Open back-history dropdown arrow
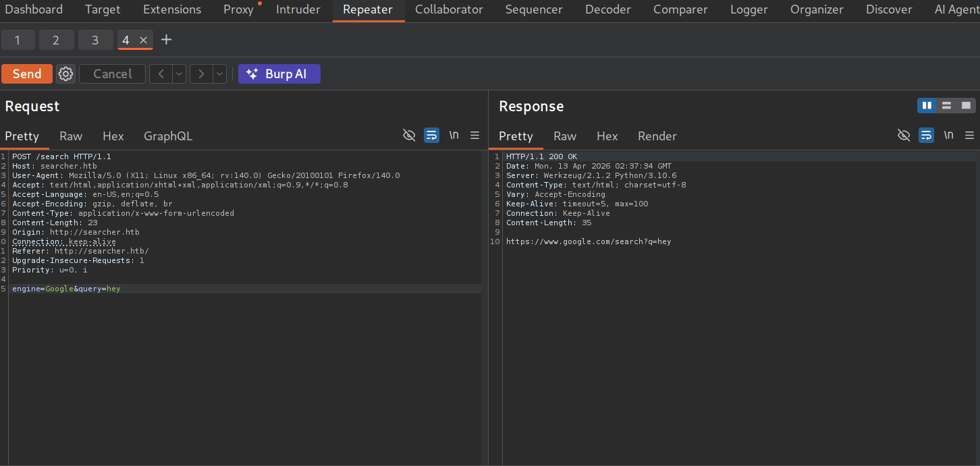980x466 pixels. 179,74
